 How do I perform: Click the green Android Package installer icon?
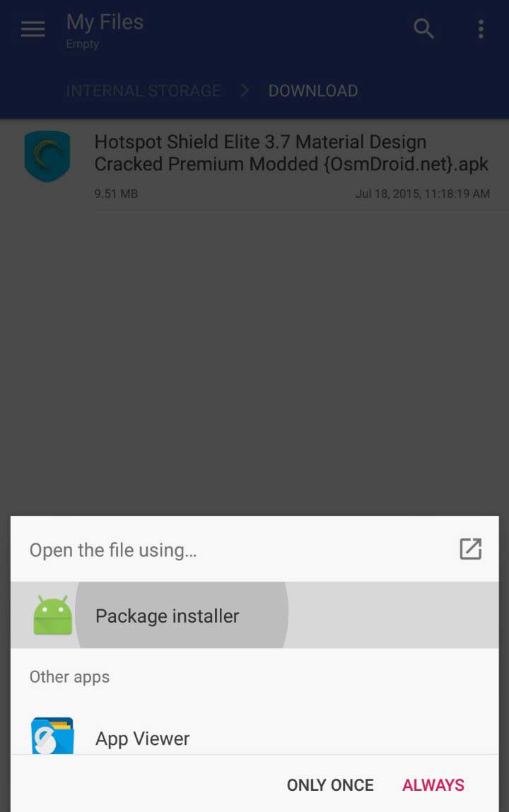[52, 616]
